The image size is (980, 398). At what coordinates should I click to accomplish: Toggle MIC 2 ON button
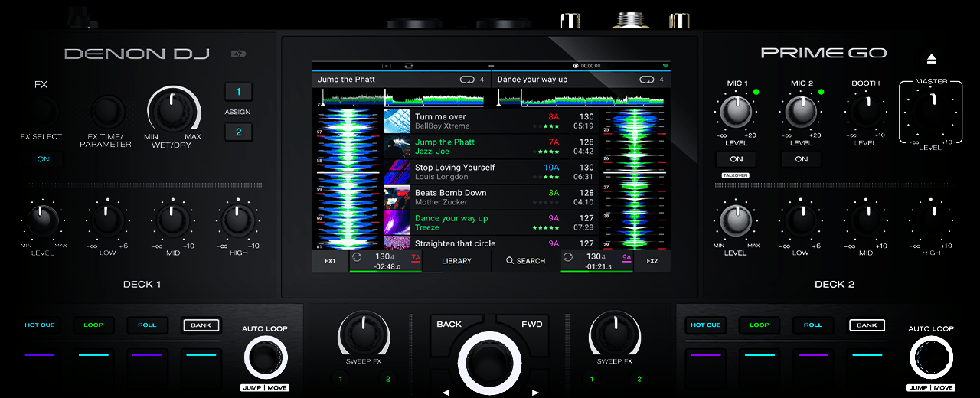tap(801, 159)
